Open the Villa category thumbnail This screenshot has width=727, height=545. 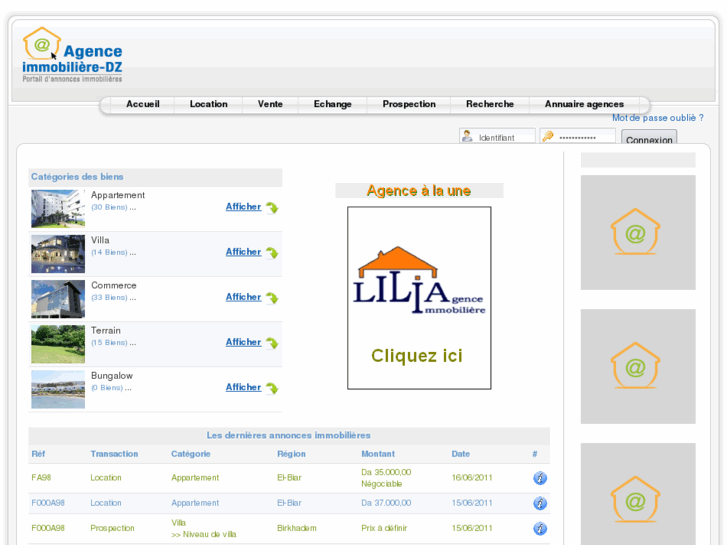58,254
